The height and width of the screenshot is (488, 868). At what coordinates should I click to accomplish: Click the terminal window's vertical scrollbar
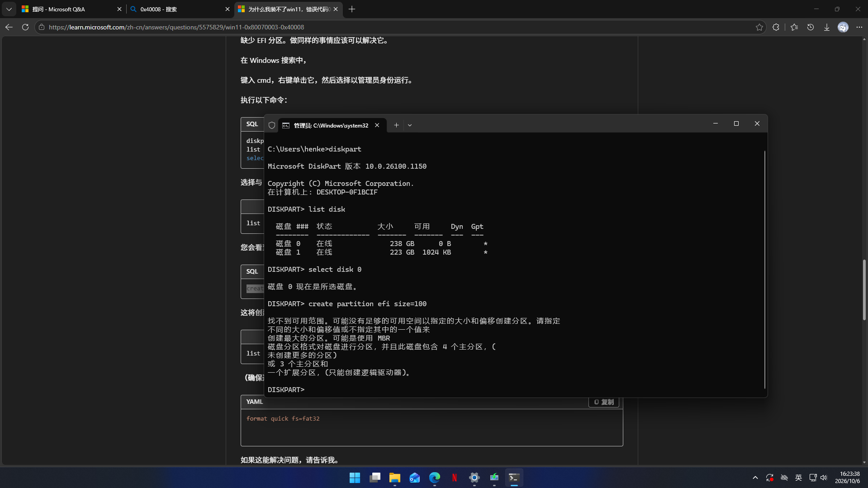point(765,270)
